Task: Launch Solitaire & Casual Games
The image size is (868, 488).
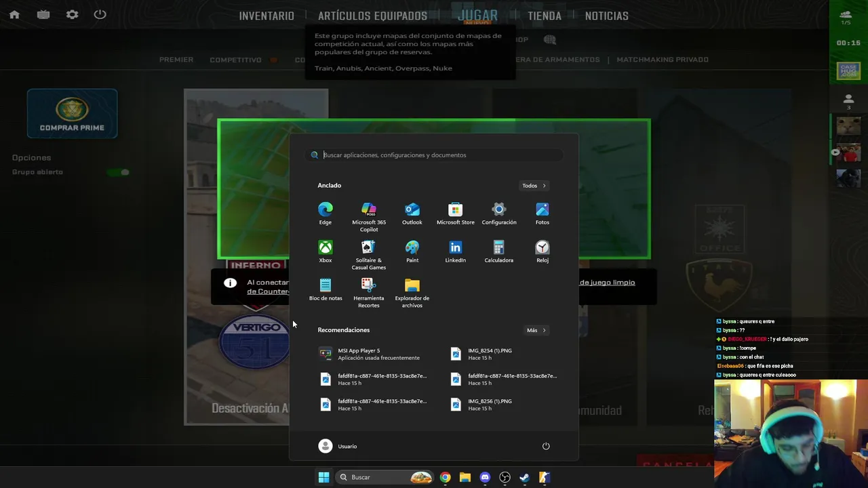Action: 369,255
